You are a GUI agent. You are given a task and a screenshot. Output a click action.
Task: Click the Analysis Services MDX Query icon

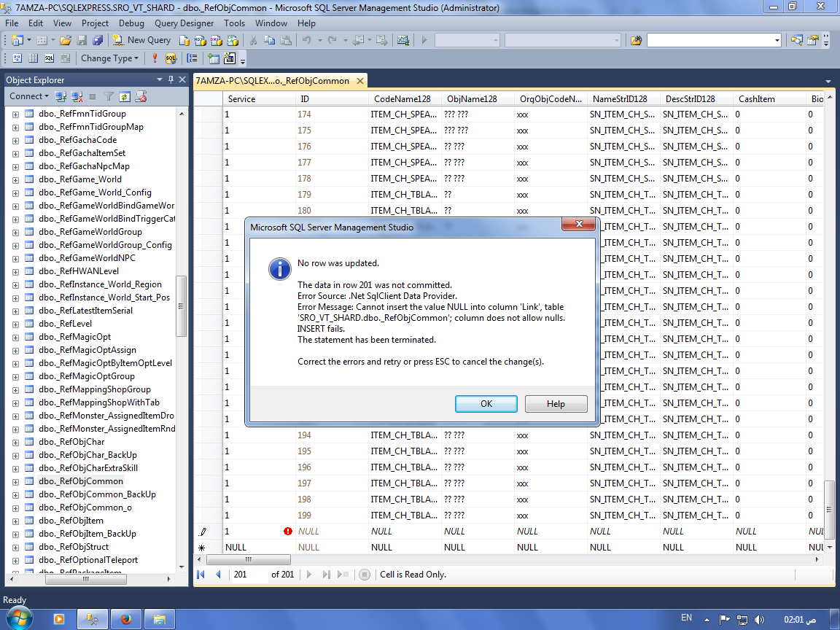(201, 40)
